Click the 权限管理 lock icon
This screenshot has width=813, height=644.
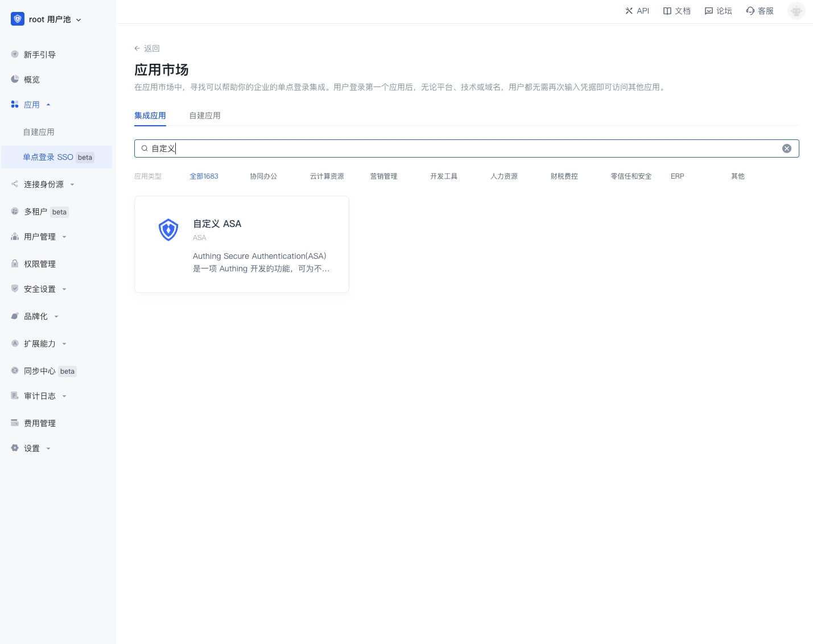[x=15, y=264]
